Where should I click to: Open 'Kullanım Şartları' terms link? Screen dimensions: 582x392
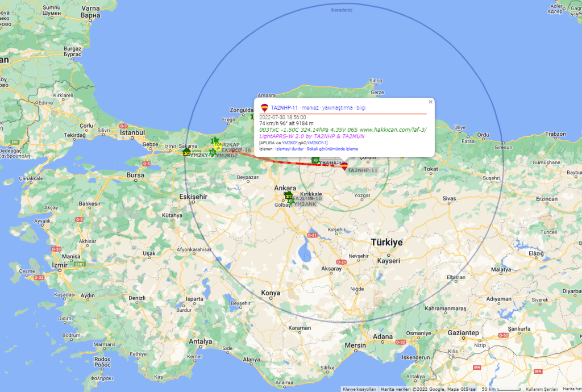tap(542, 389)
